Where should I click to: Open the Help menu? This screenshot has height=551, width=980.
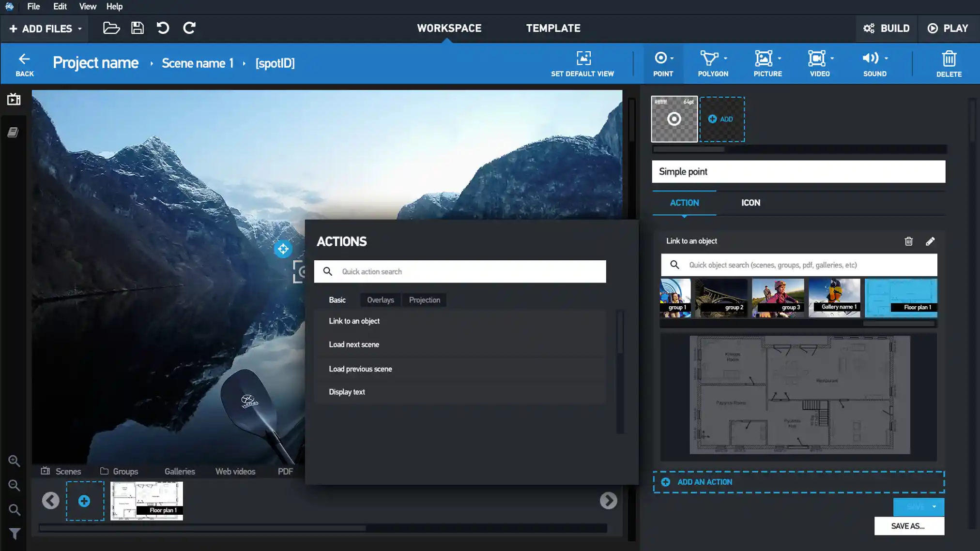[x=114, y=6]
